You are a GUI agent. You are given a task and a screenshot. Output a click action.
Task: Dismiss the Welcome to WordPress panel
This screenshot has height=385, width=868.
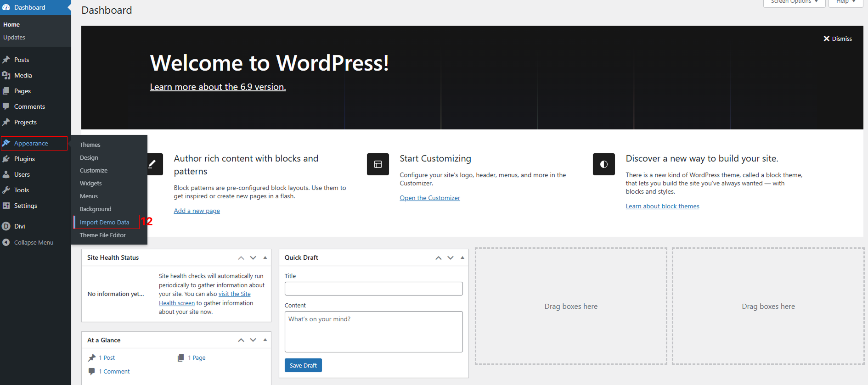pyautogui.click(x=837, y=39)
